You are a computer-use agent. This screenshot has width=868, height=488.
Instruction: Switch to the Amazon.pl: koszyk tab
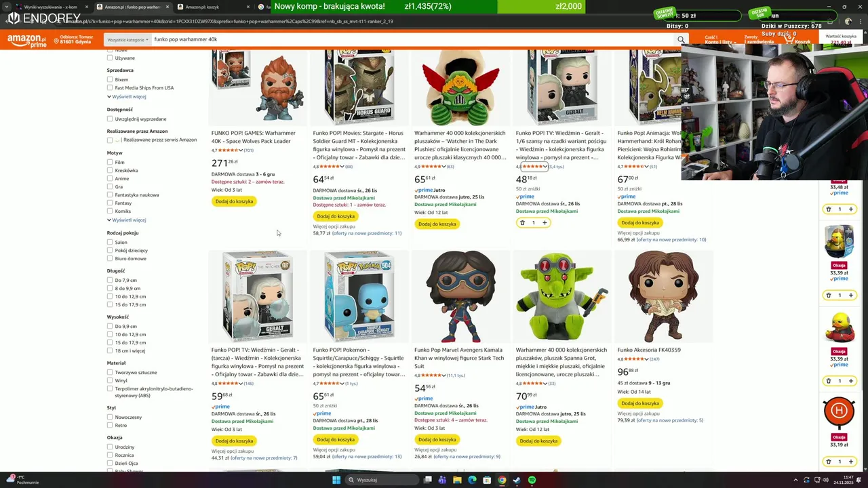(202, 7)
